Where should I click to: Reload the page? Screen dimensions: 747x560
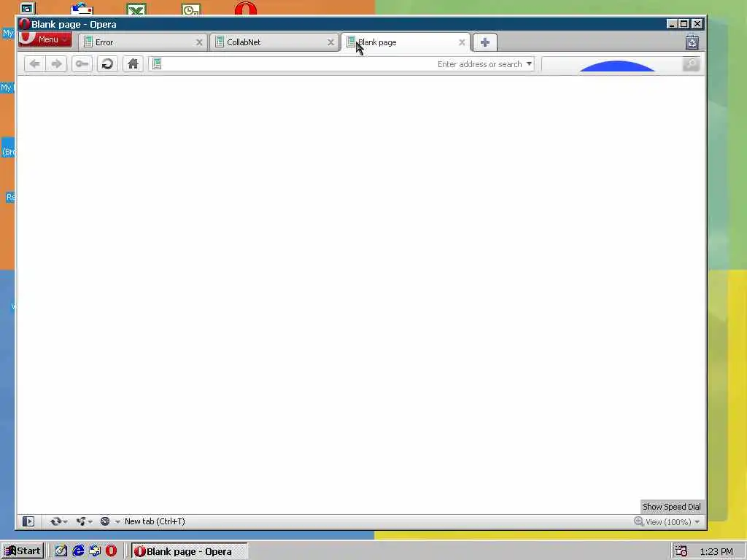[107, 64]
